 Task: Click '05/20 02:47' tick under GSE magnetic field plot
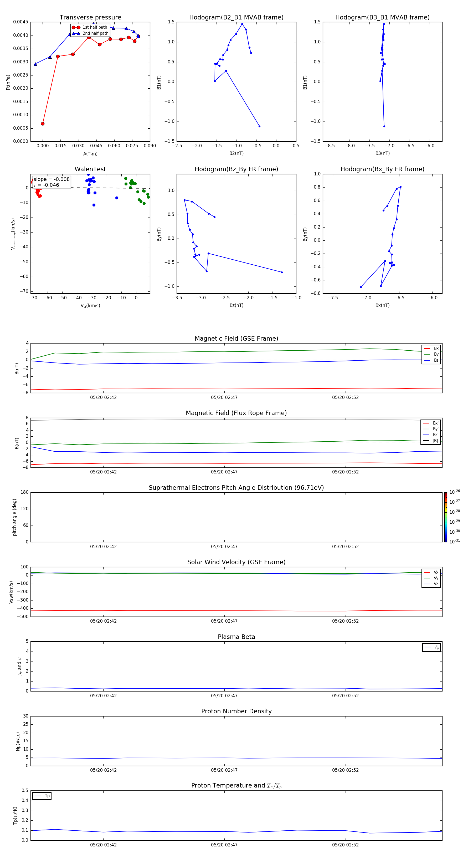coord(224,398)
